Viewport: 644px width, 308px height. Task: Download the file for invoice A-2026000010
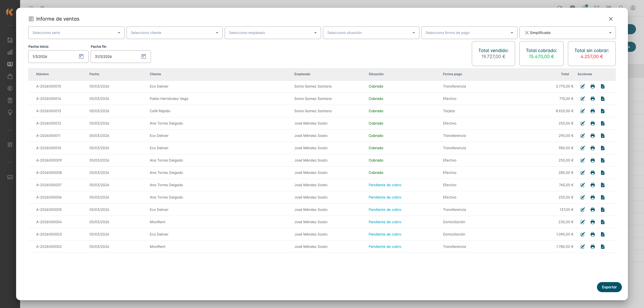tap(603, 148)
